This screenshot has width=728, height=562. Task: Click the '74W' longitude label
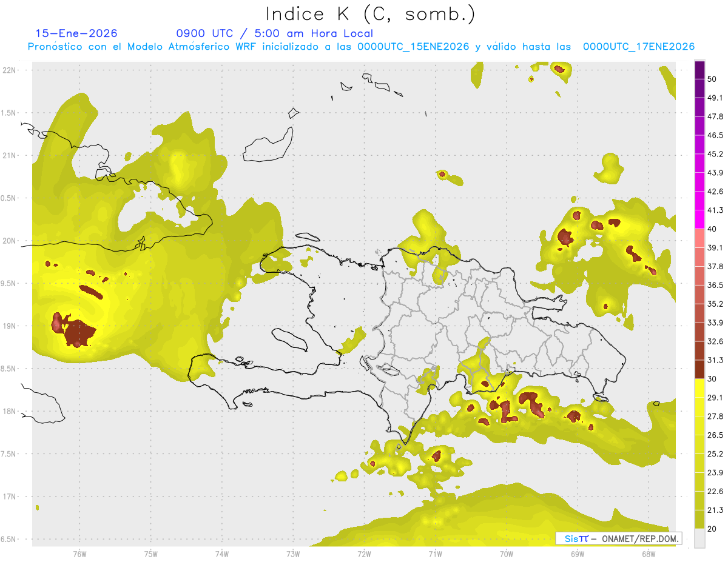click(222, 554)
